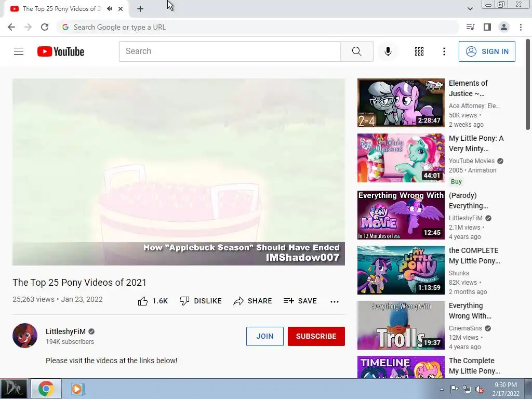Viewport: 532px width, 399px height.
Task: Start voice search with microphone icon
Action: [x=388, y=51]
